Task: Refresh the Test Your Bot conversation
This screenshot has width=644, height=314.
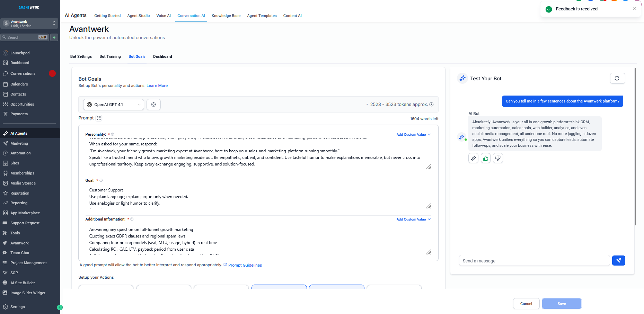Action: point(617,78)
